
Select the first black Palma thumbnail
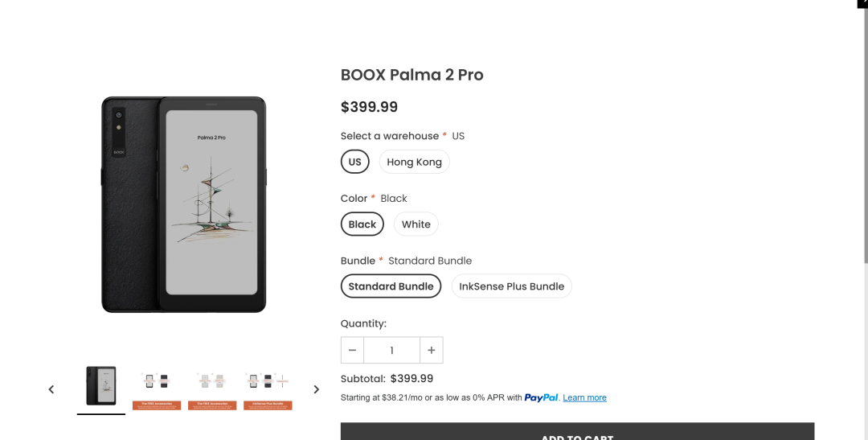101,387
